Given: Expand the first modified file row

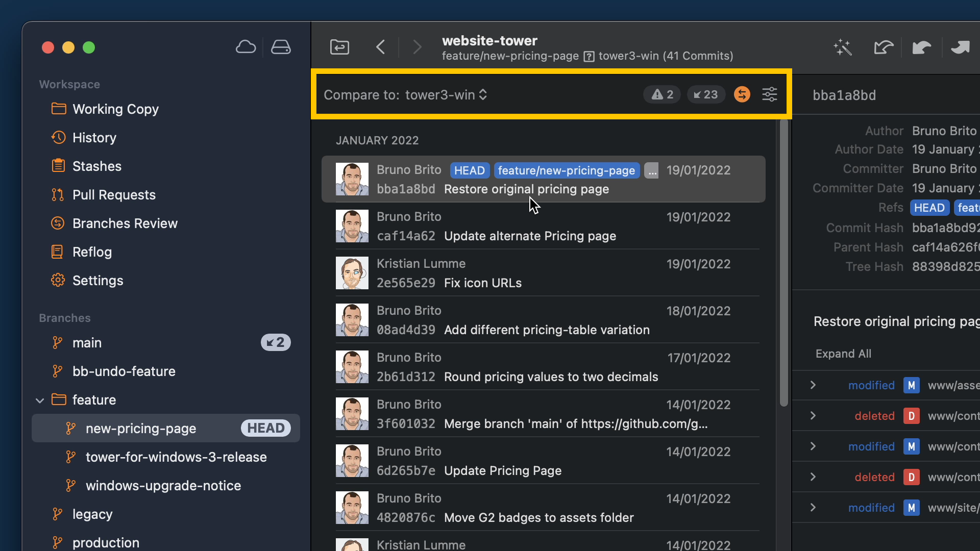Looking at the screenshot, I should click(813, 385).
